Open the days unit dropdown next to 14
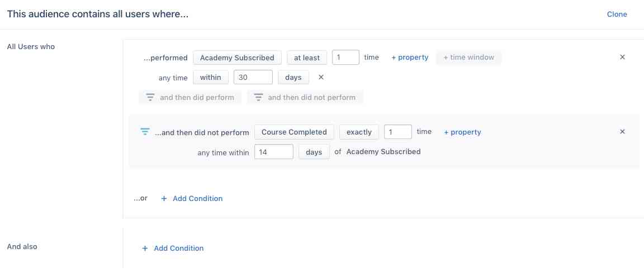This screenshot has width=644, height=277. [x=314, y=152]
